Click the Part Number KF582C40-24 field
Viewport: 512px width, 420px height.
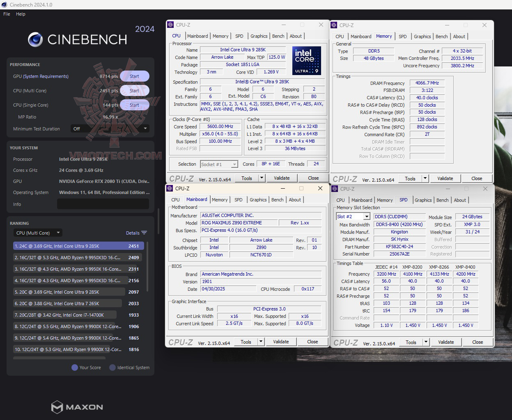pyautogui.click(x=399, y=247)
